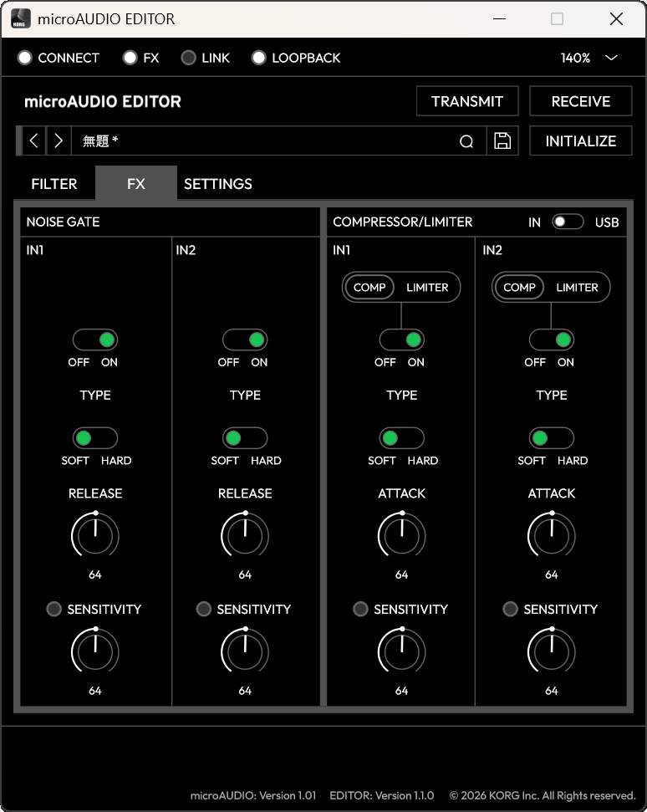This screenshot has height=812, width=647.
Task: Switch Noise Gate IN1 SOFT/HARD type
Action: pyautogui.click(x=95, y=438)
